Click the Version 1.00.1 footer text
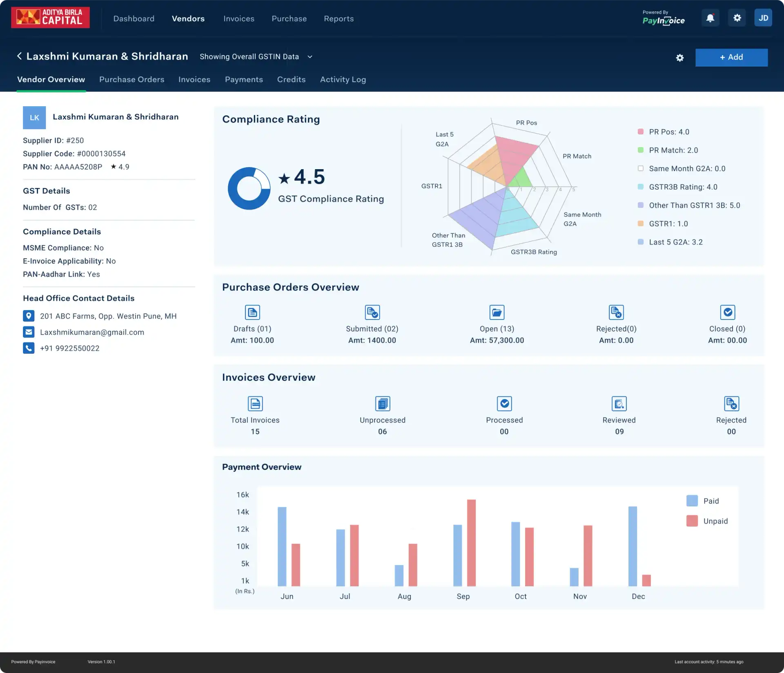This screenshot has width=784, height=673. (x=101, y=662)
